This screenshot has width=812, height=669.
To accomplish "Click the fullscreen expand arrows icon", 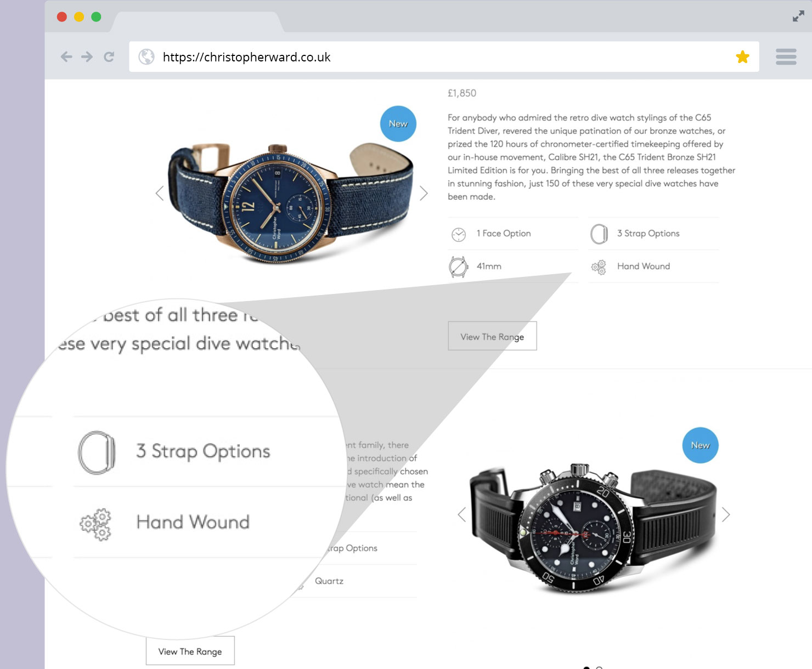I will coord(798,16).
